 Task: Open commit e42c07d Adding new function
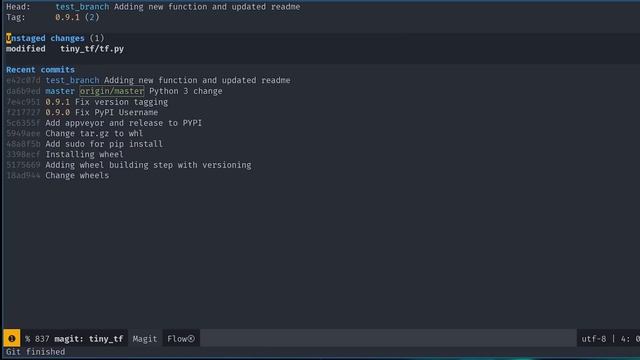(148, 80)
